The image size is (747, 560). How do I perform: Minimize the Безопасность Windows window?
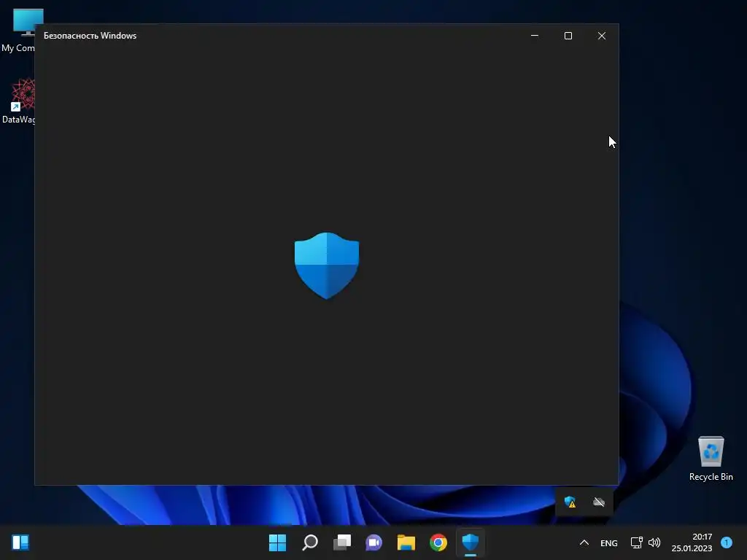[x=535, y=36]
